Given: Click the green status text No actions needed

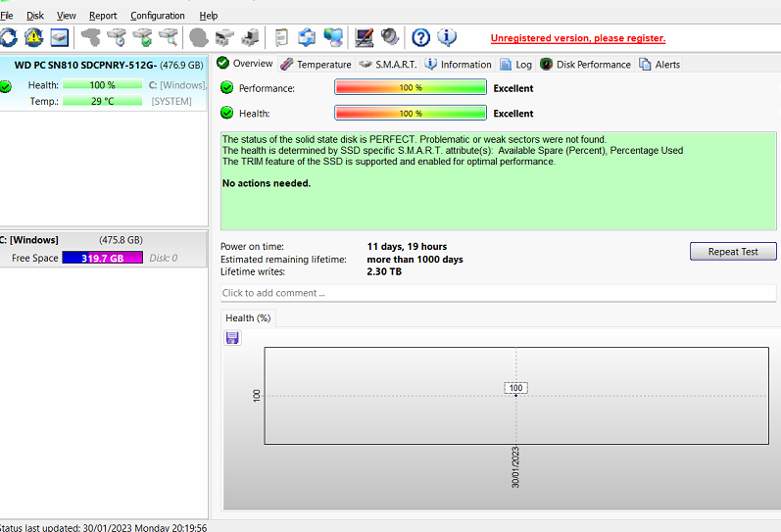Looking at the screenshot, I should 267,183.
